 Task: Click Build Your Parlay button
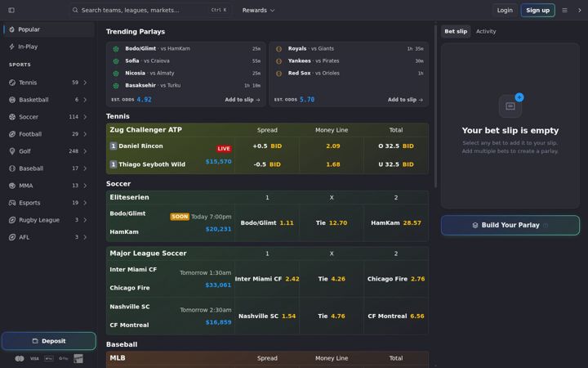pos(510,226)
